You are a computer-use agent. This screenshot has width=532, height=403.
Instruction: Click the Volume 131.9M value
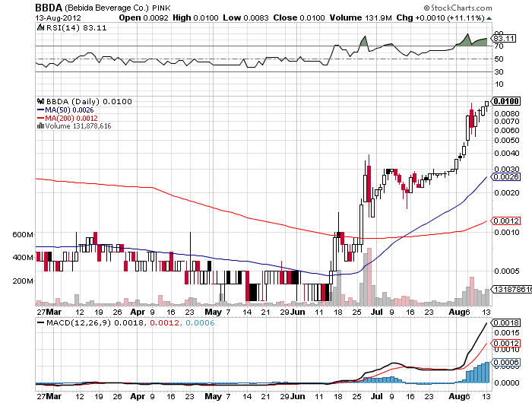coord(360,17)
